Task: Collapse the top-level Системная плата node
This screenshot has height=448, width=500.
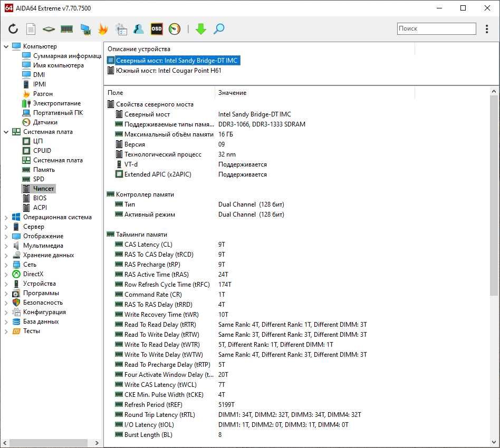Action: pyautogui.click(x=6, y=132)
